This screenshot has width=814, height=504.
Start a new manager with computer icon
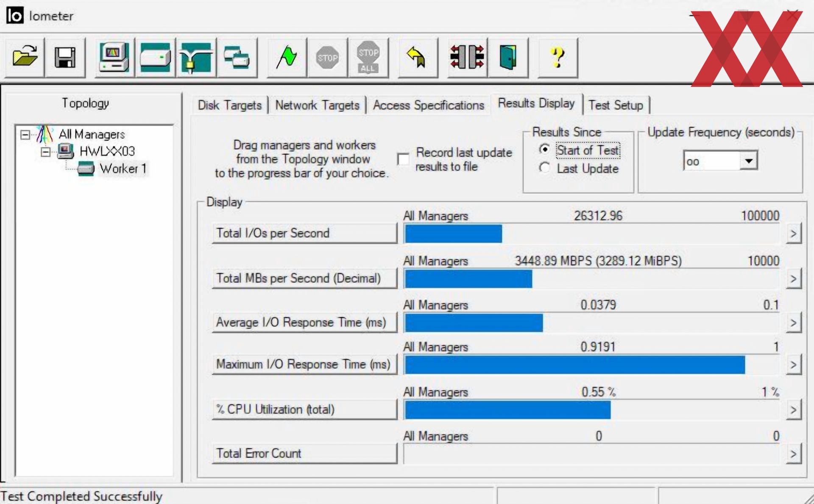click(114, 57)
